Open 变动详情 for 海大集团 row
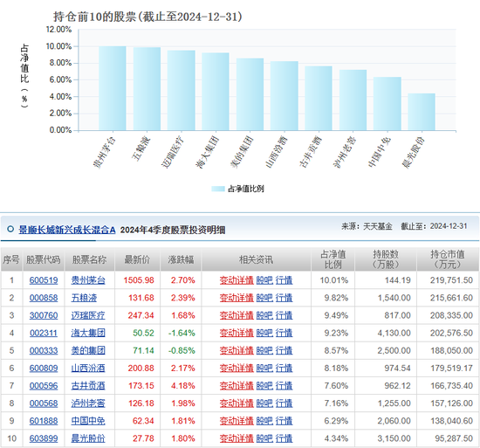Viewport: 480px width, 448px height. tap(237, 333)
